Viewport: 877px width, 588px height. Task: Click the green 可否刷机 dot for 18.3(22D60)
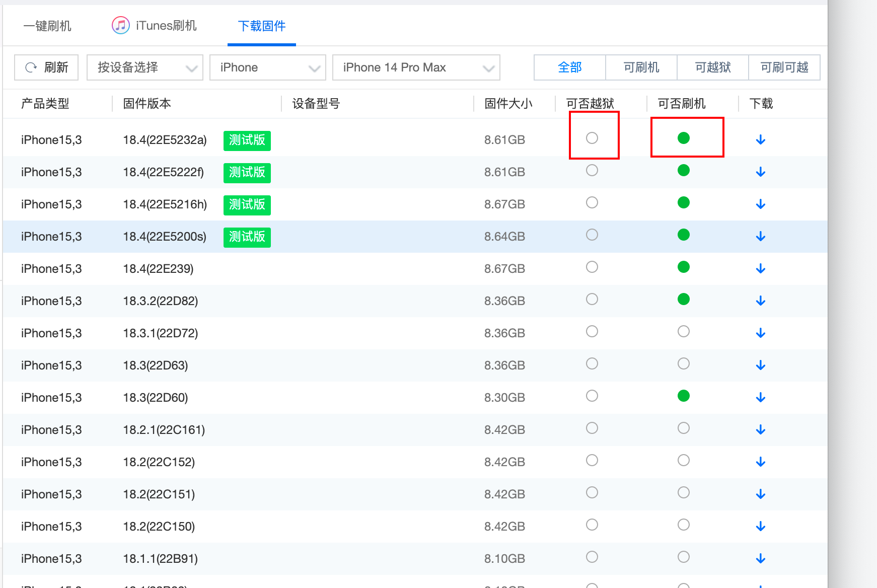683,396
